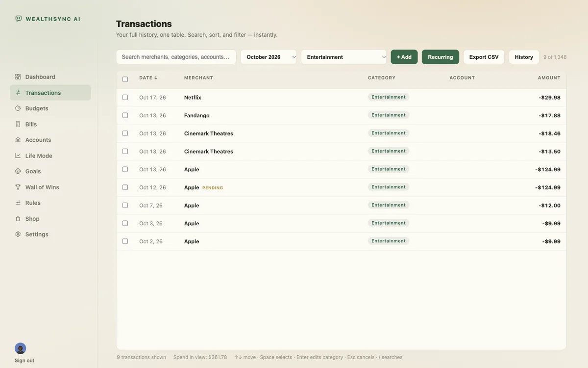Open the History button
Screen dimensions: 588x368
pyautogui.click(x=524, y=57)
